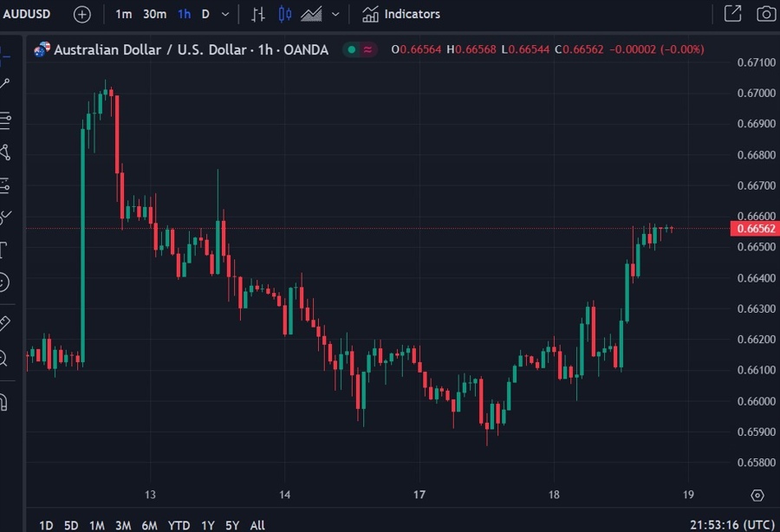Set date range to 5Y
Image resolution: width=780 pixels, height=532 pixels.
click(232, 526)
